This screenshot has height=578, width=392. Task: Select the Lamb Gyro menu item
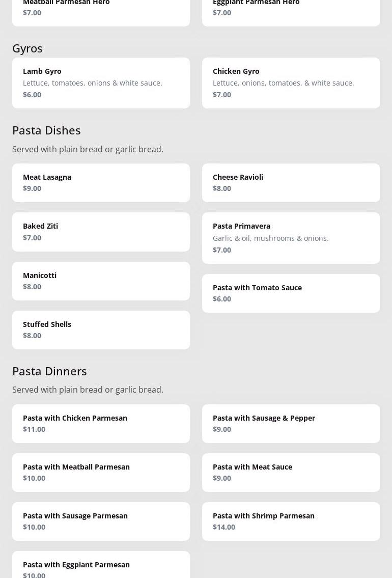101,82
